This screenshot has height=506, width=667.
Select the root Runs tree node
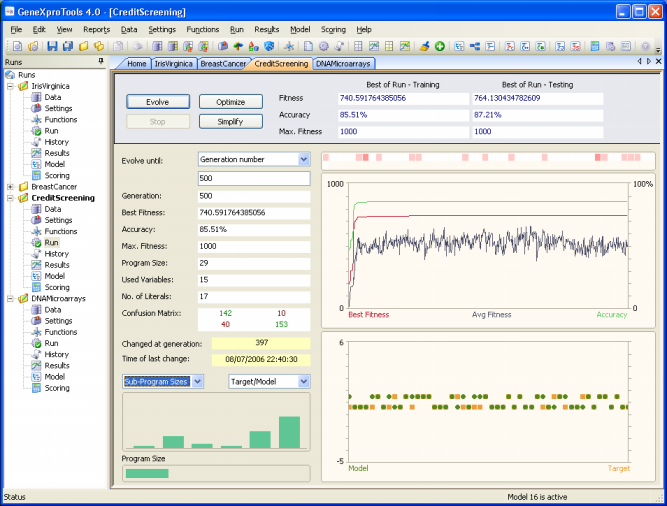tap(26, 75)
